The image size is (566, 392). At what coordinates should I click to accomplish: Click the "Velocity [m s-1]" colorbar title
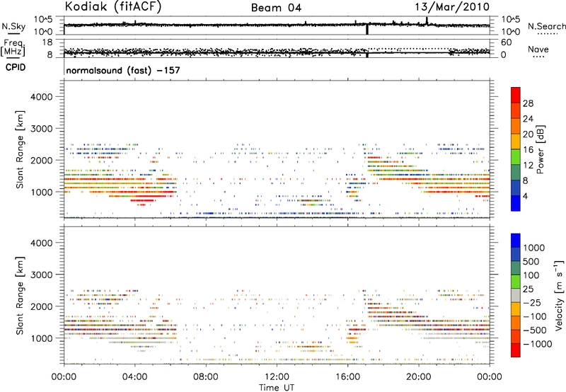point(559,295)
